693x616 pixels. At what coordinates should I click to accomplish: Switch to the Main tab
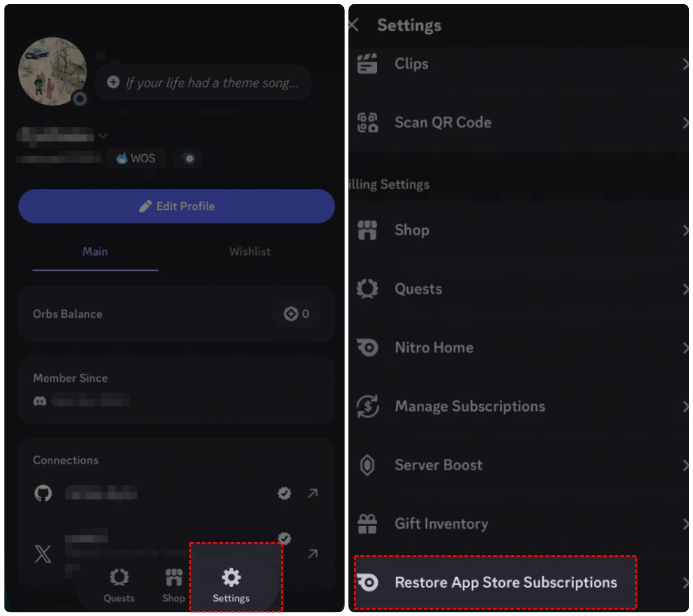95,251
